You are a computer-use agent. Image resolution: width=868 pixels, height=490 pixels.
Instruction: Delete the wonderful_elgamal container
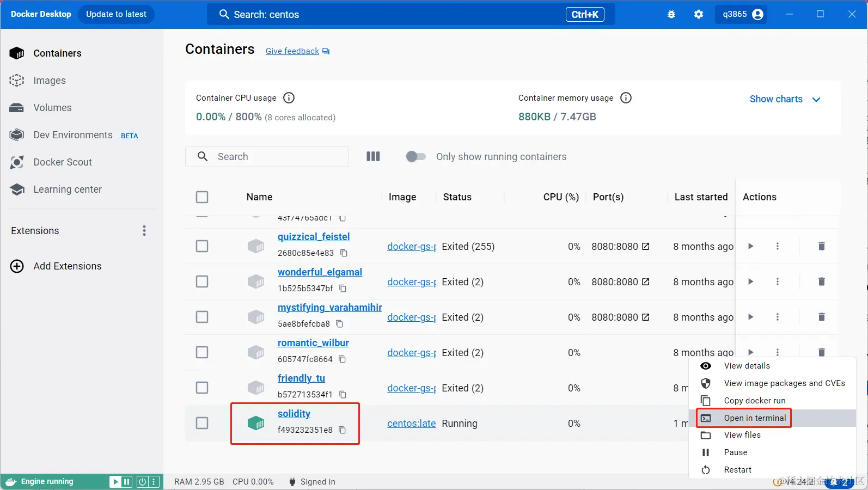tap(822, 282)
